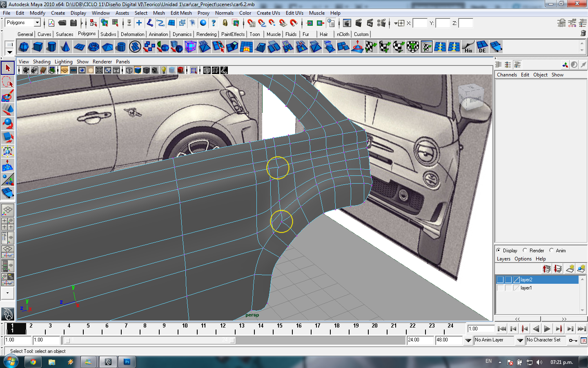The image size is (588, 368).
Task: Click the view cube in the viewport
Action: [x=471, y=97]
